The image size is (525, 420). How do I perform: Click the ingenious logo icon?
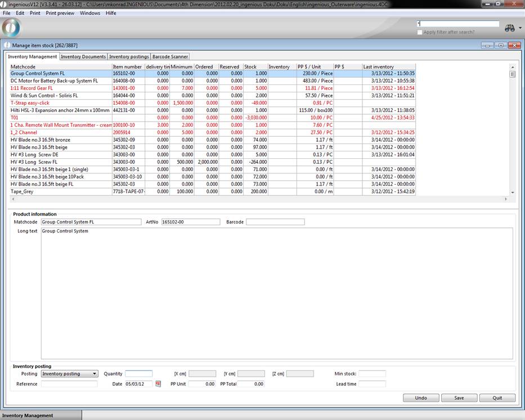point(11,28)
